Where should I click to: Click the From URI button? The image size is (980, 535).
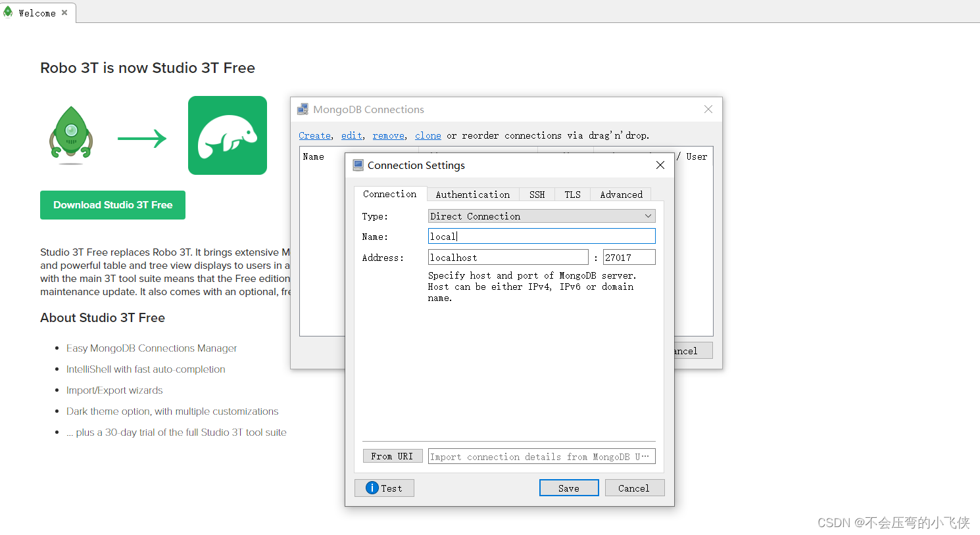pyautogui.click(x=393, y=455)
